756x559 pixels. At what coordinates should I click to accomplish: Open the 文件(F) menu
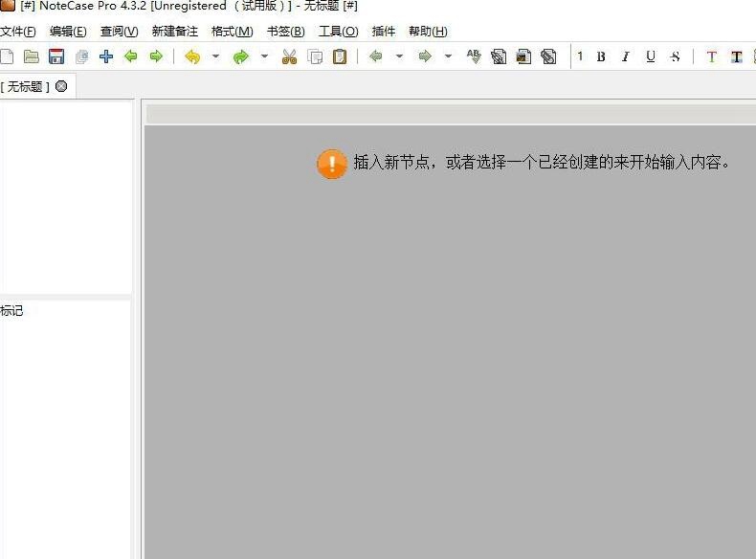pyautogui.click(x=18, y=32)
